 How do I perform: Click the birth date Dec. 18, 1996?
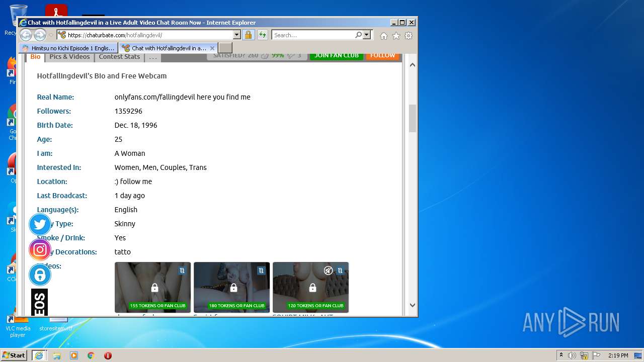coord(136,125)
